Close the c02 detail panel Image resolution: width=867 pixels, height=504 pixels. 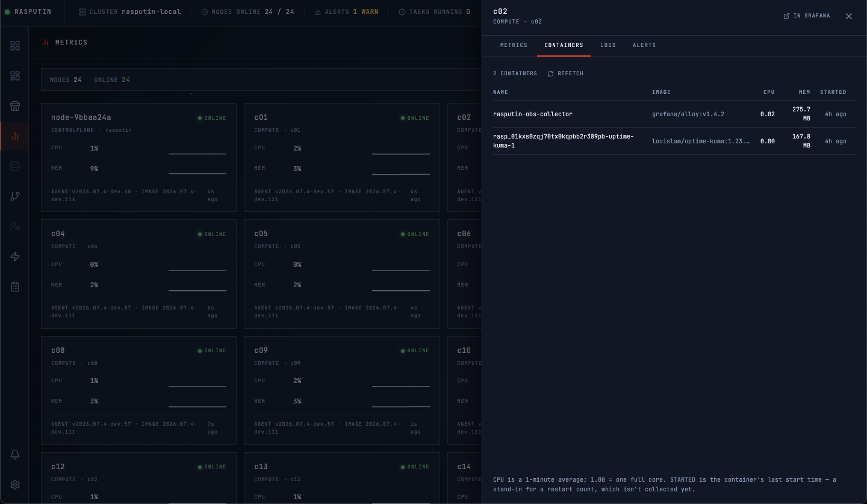point(849,16)
